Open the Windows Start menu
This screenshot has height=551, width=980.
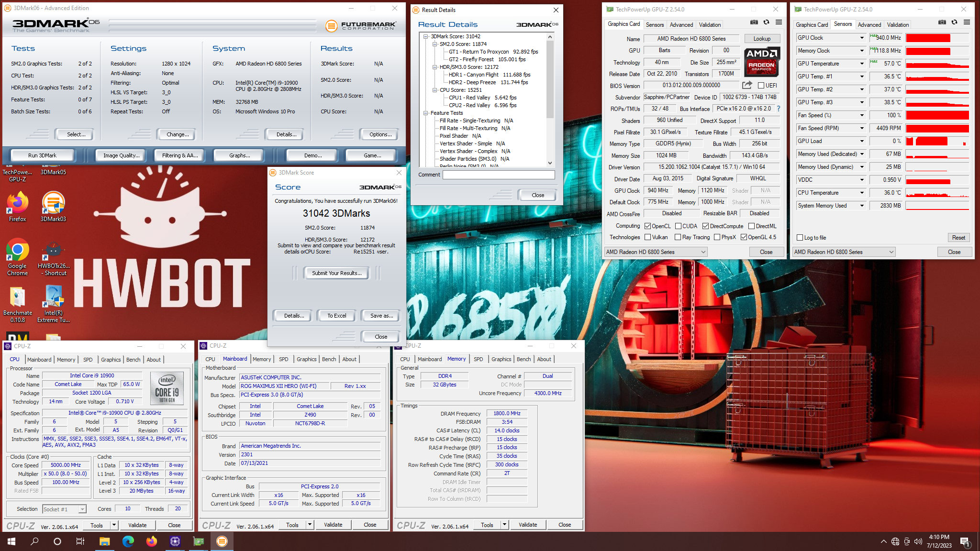click(x=11, y=541)
